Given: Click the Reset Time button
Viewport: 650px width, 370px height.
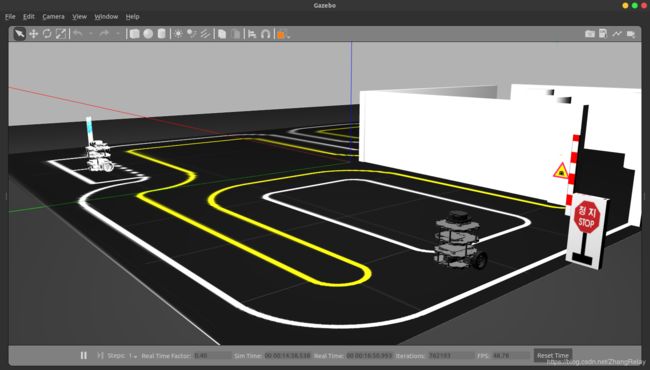Looking at the screenshot, I should (x=553, y=355).
